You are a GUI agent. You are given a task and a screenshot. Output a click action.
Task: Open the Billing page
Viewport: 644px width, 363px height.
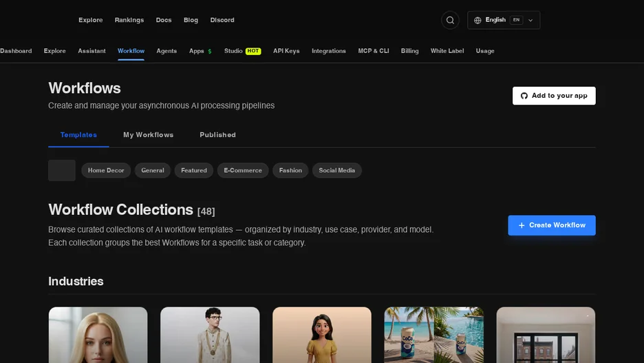pyautogui.click(x=409, y=51)
